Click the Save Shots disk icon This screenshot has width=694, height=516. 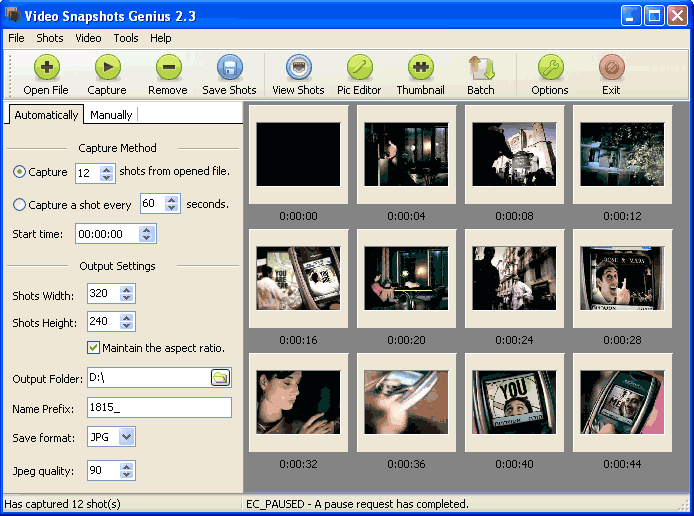pyautogui.click(x=229, y=68)
